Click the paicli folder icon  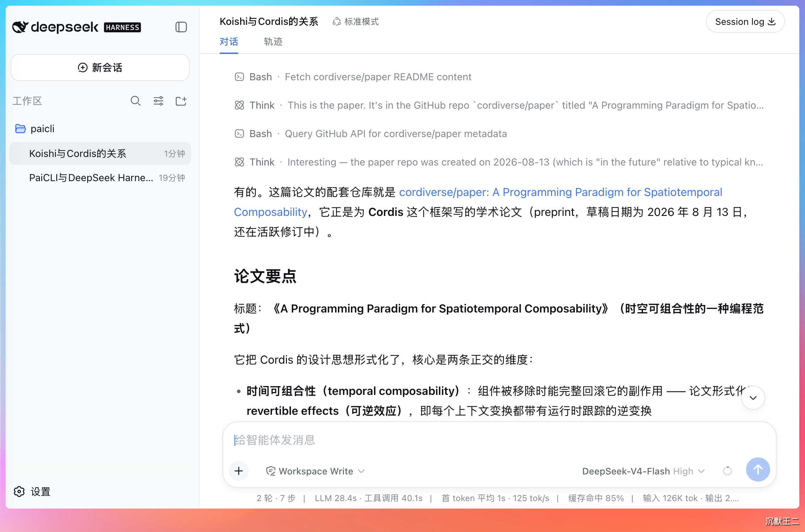pos(20,129)
